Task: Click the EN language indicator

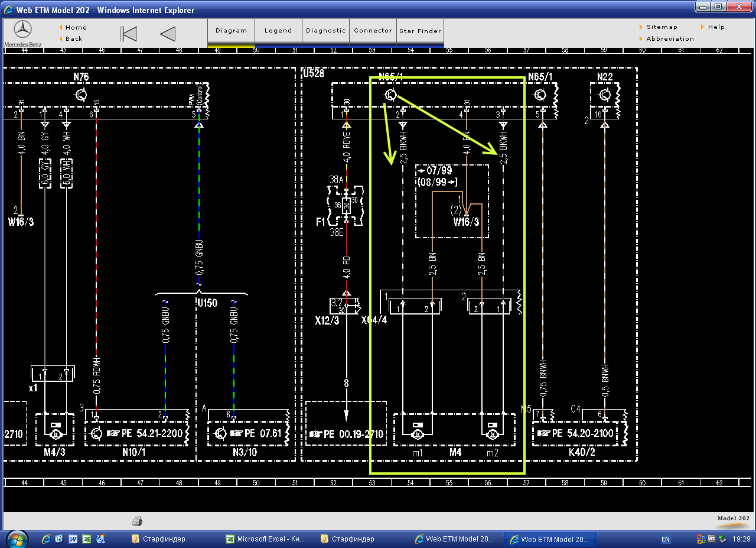Action: pyautogui.click(x=666, y=540)
